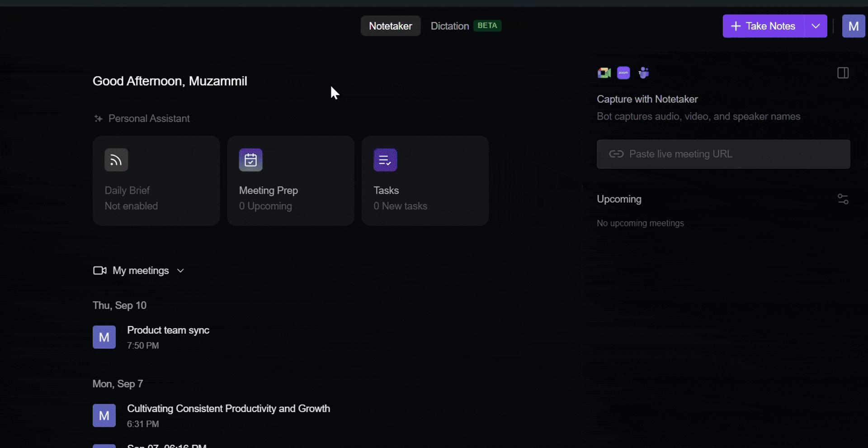Click the Mon, Sep 7 date heading
The image size is (868, 448).
click(118, 384)
